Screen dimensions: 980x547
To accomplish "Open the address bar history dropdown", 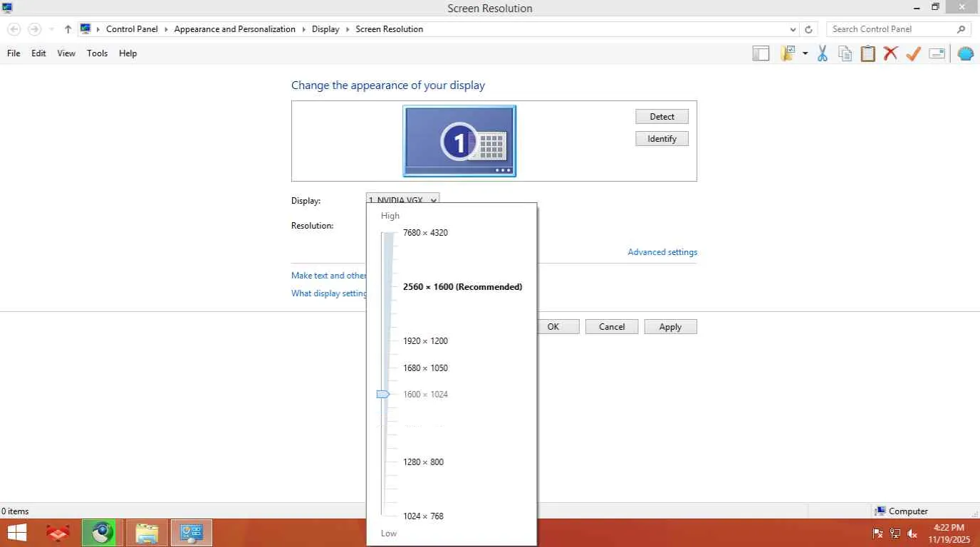I will pos(793,29).
